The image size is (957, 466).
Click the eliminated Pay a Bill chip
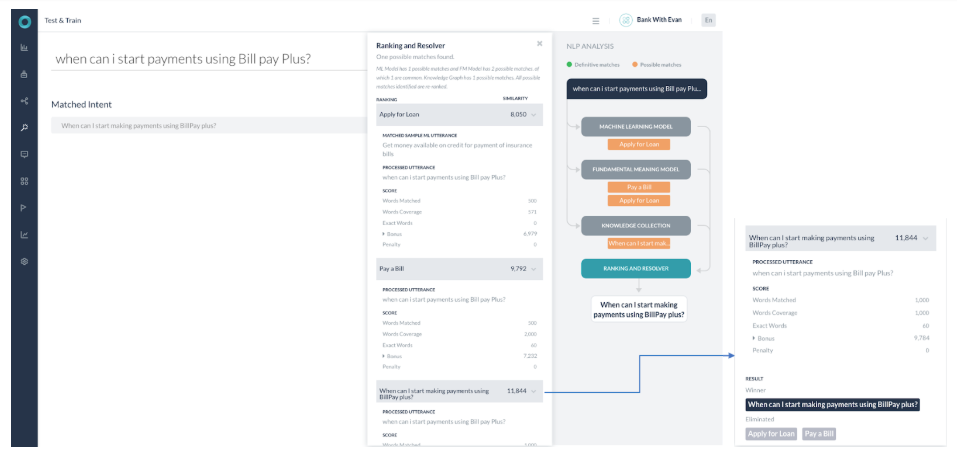(x=818, y=434)
